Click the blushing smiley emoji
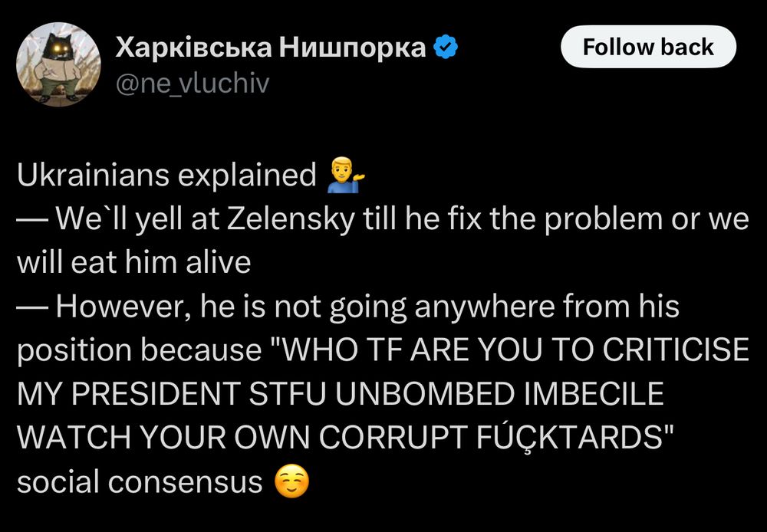Image resolution: width=767 pixels, height=532 pixels. point(291,481)
